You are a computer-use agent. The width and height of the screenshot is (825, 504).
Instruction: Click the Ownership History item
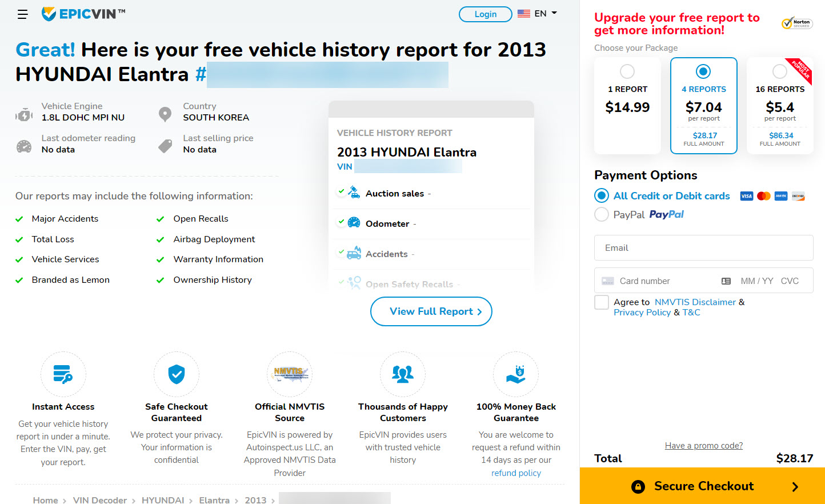(213, 280)
